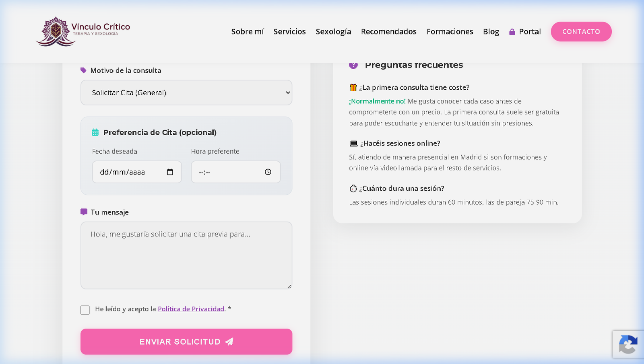Open the Servicios menu item

290,32
